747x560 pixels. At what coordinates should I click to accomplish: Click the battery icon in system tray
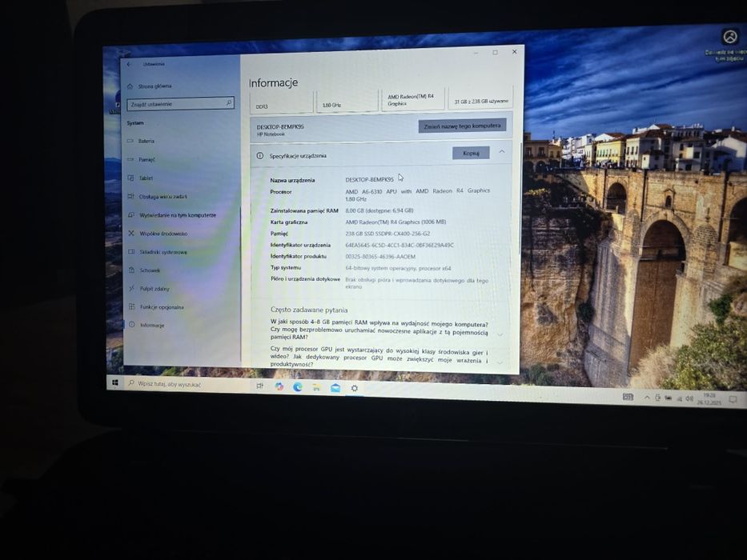[669, 398]
